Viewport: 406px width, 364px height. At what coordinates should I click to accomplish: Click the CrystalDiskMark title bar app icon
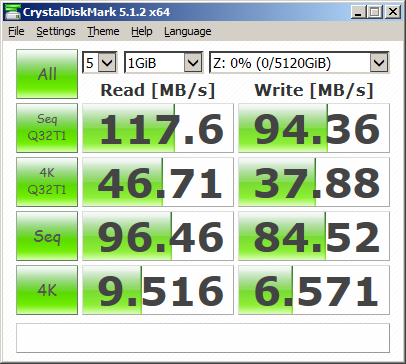pos(12,12)
